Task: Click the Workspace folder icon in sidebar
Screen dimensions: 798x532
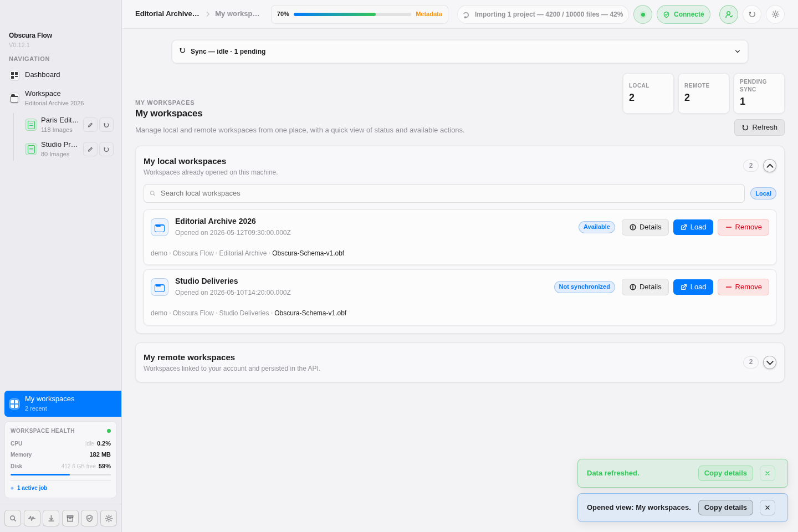Action: coord(14,99)
